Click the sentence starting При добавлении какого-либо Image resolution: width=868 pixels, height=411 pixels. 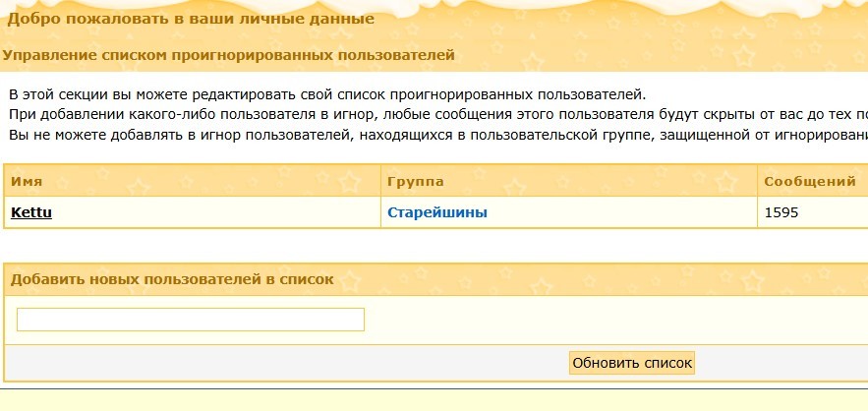click(x=438, y=115)
